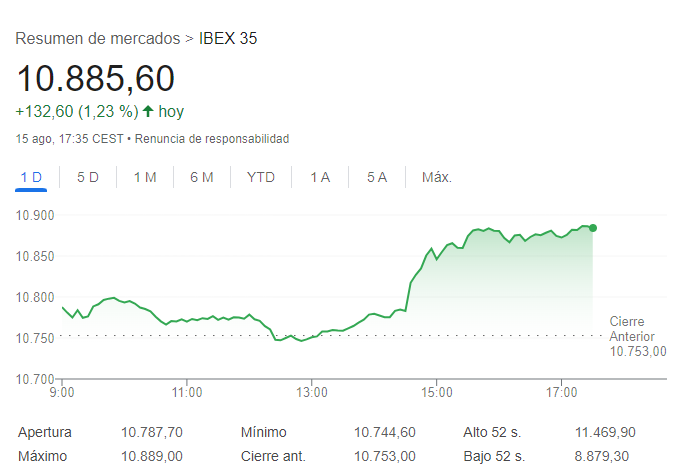Switch to the 5 D range tab
The height and width of the screenshot is (473, 690).
pos(88,177)
